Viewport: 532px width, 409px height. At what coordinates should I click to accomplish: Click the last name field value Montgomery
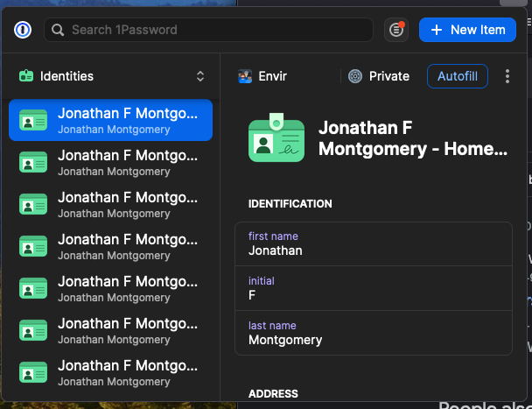[285, 340]
